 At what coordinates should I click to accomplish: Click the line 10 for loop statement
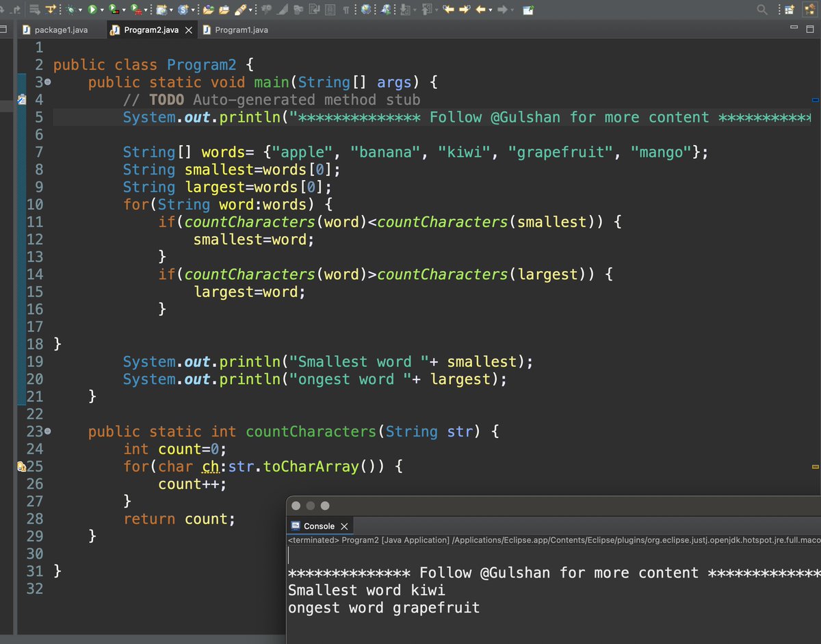(228, 205)
